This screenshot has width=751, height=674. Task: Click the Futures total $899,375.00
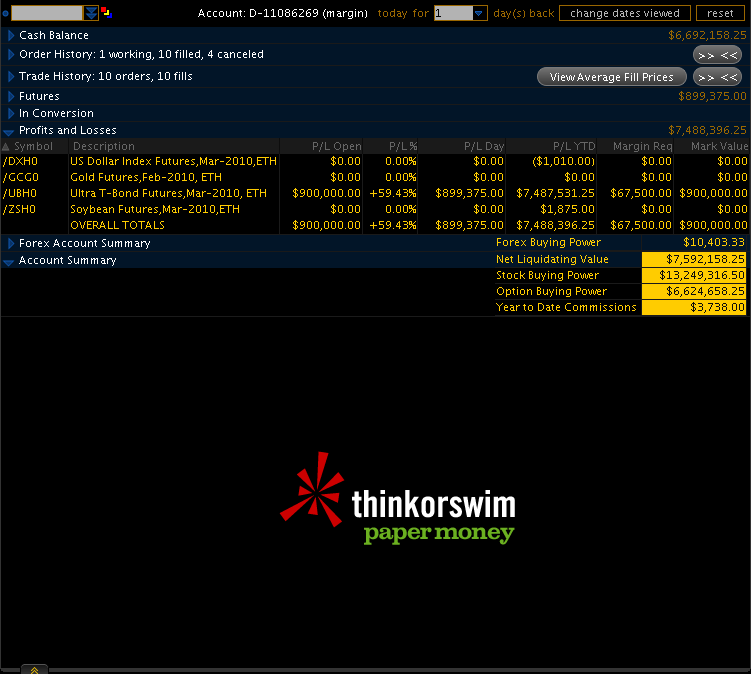pyautogui.click(x=712, y=96)
